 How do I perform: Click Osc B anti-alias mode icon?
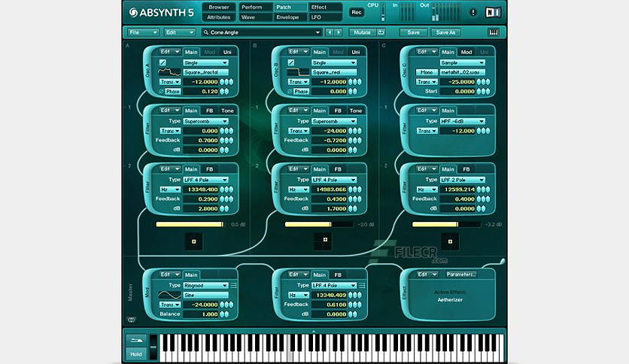point(291,62)
